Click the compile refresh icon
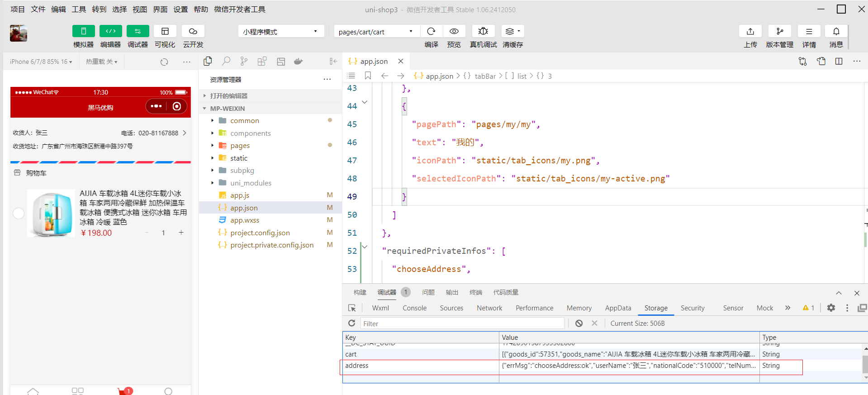 (x=431, y=31)
